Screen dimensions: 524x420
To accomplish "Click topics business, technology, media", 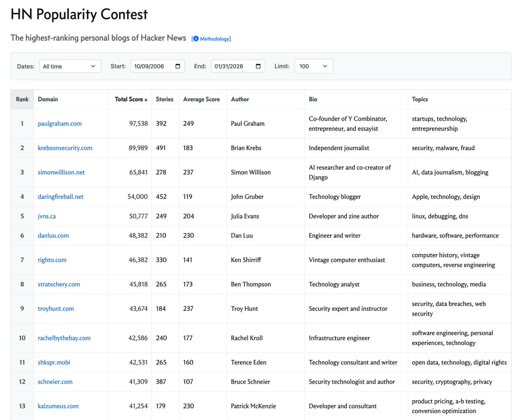I will [449, 285].
